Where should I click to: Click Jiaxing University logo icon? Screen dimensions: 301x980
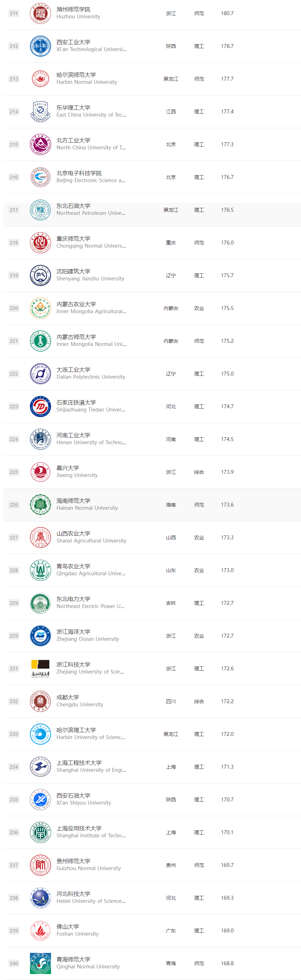point(40,472)
